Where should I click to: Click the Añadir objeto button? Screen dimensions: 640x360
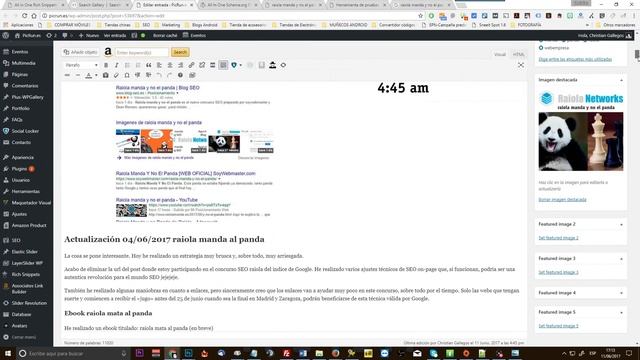80,52
